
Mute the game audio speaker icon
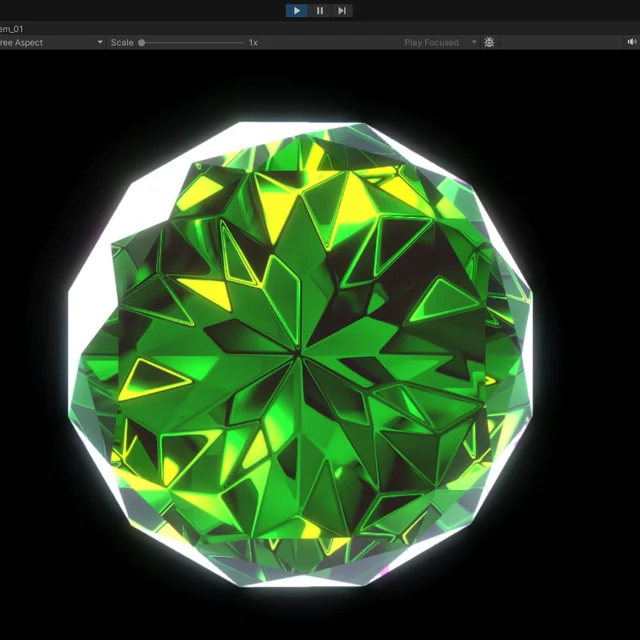point(631,42)
